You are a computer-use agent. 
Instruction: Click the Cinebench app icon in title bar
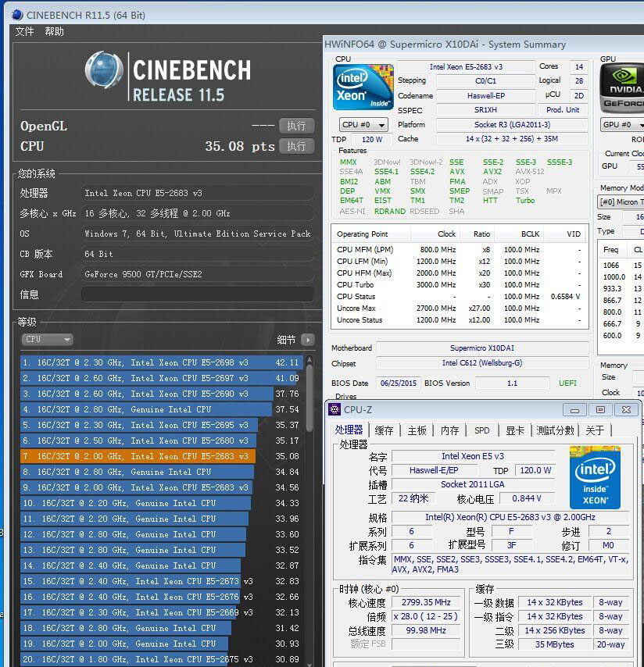(x=17, y=15)
